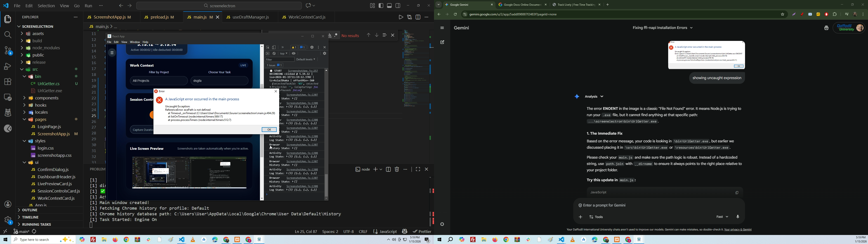Toggle live expression eye icon
The width and height of the screenshot is (868, 244).
pos(294,54)
